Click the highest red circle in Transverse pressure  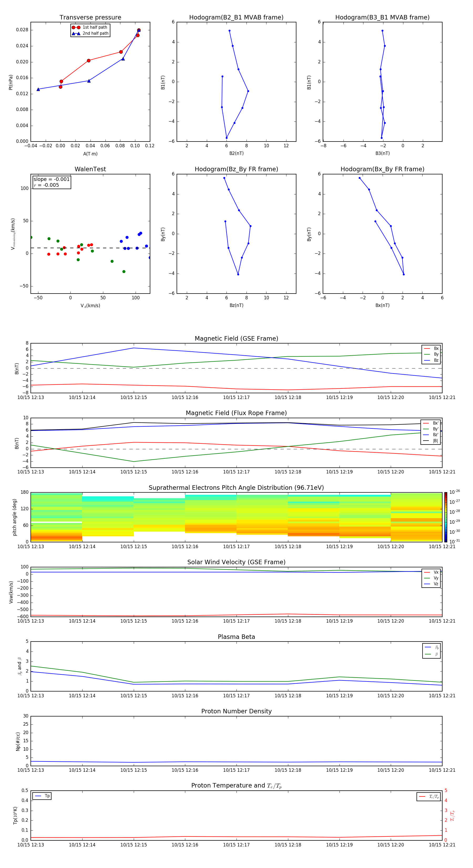pos(139,30)
